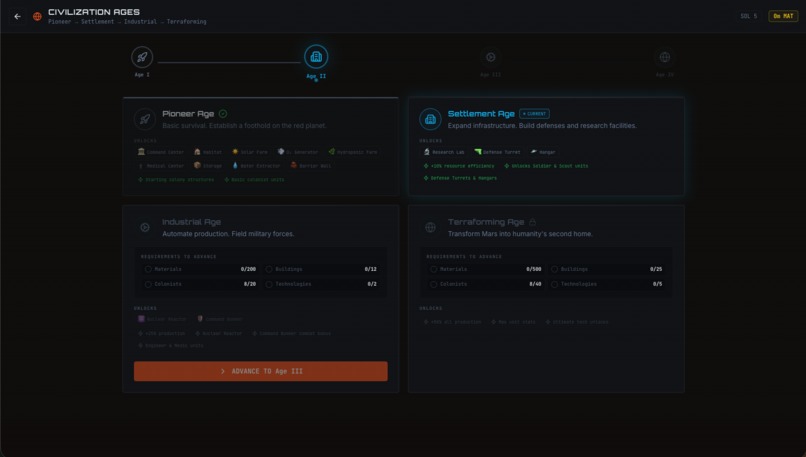The width and height of the screenshot is (806, 457).
Task: Click 'Automate production. Field military forces.' description
Action: (228, 234)
